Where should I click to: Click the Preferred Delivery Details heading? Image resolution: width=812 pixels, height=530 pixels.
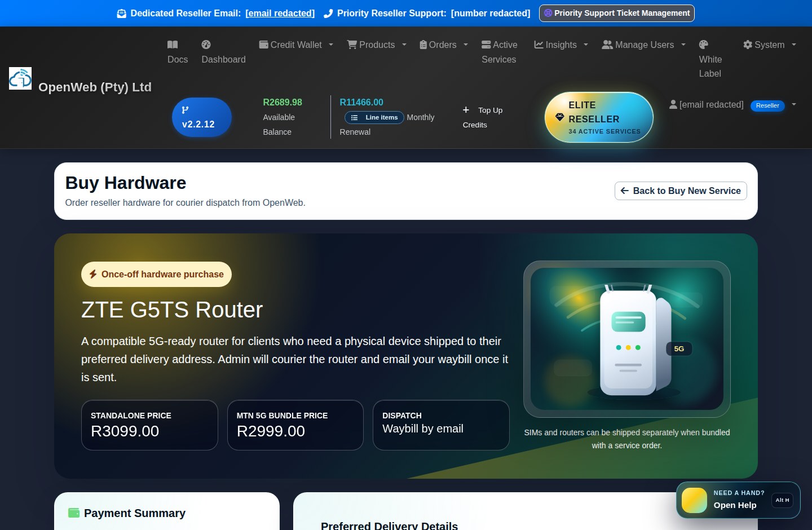tap(389, 525)
